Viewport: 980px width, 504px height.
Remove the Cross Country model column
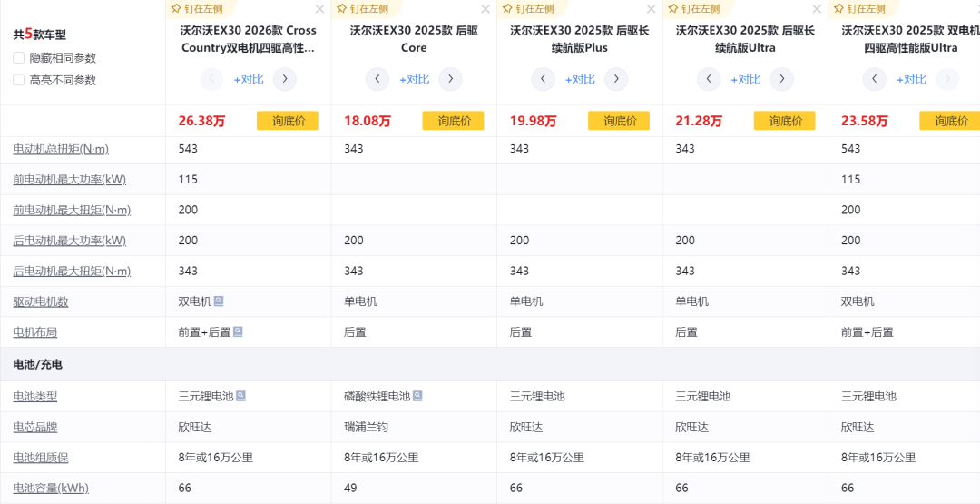tap(319, 9)
